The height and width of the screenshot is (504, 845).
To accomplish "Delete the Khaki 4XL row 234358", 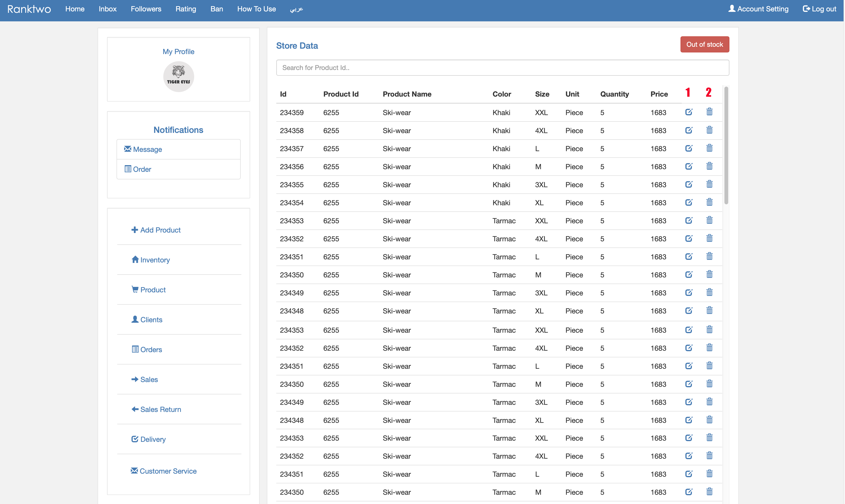I will (709, 130).
